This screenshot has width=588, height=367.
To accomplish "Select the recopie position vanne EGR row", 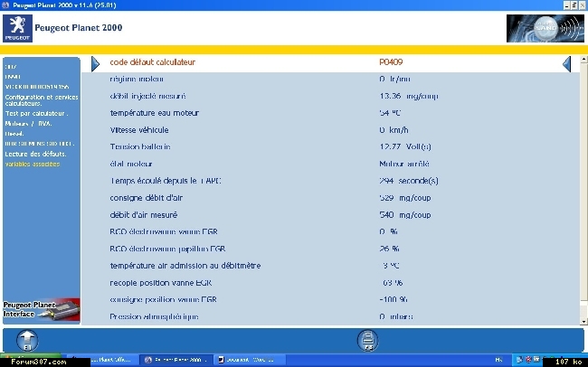I will (330, 283).
